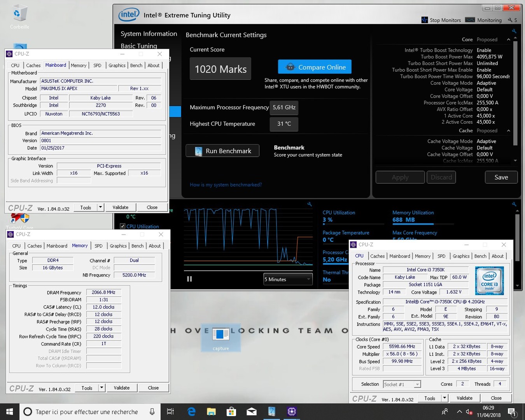Open the Recycle Bin (Corbeille) desktop icon
525x420 pixels.
coord(19,17)
